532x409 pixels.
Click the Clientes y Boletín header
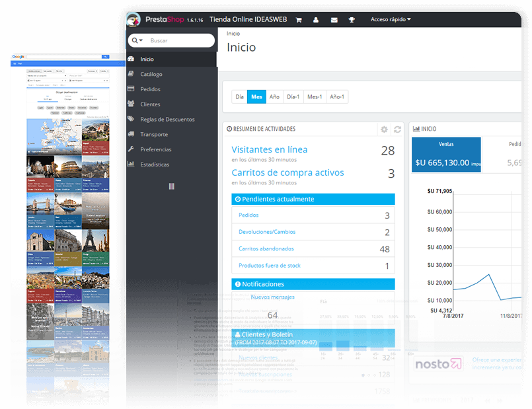(313, 338)
